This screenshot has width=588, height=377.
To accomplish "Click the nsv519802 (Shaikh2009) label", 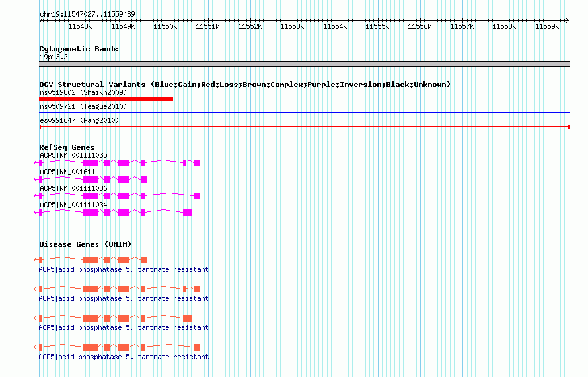I will pyautogui.click(x=83, y=92).
